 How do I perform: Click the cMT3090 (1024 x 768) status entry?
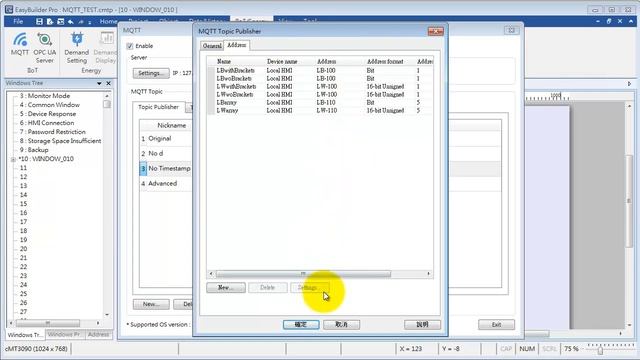pos(36,349)
